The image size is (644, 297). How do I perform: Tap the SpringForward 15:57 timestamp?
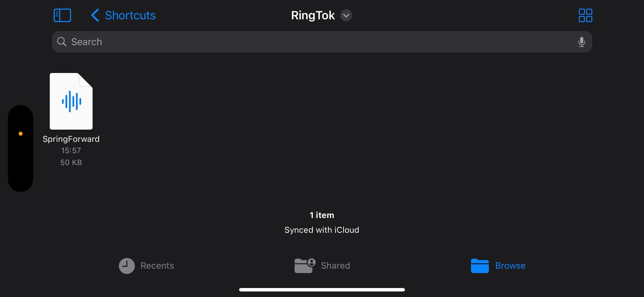[71, 150]
